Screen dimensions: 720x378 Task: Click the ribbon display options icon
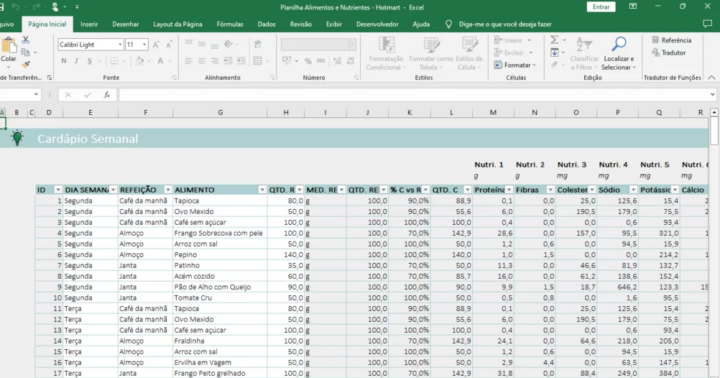(633, 6)
